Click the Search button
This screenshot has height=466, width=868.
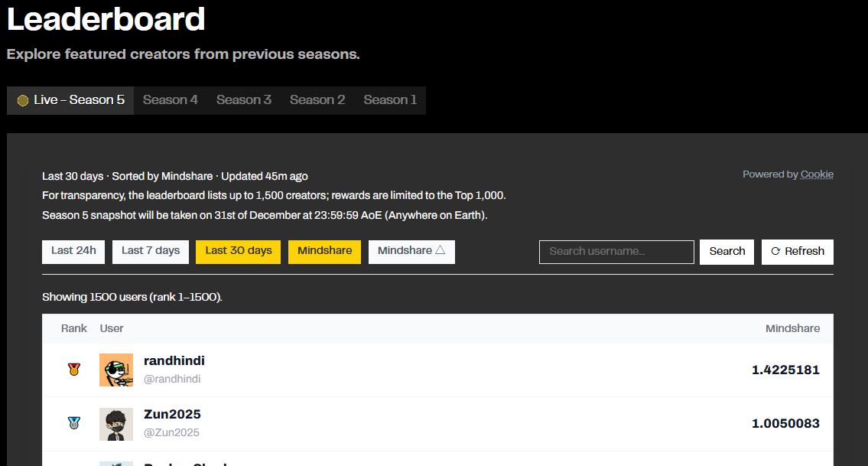pos(727,252)
